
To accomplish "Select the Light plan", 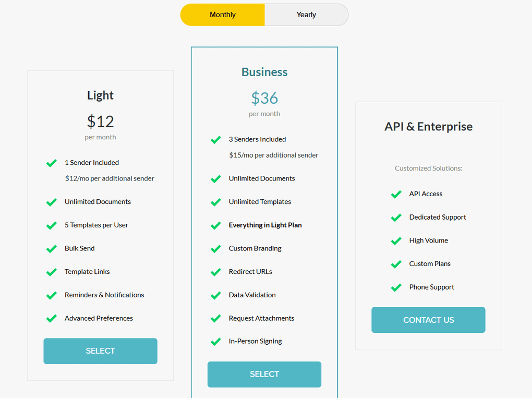I will point(100,351).
